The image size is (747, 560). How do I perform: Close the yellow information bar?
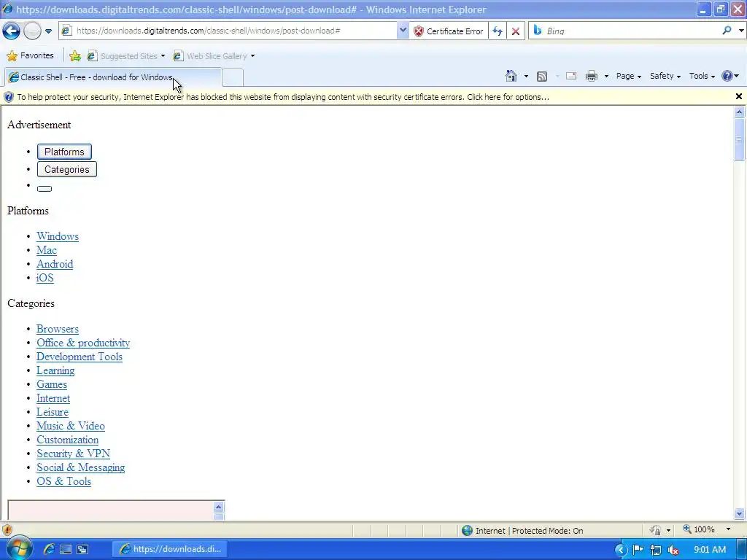pos(739,97)
